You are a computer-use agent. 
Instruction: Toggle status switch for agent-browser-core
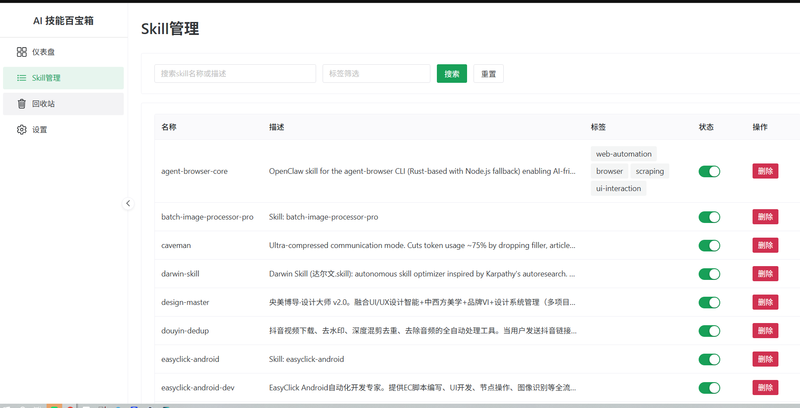709,171
